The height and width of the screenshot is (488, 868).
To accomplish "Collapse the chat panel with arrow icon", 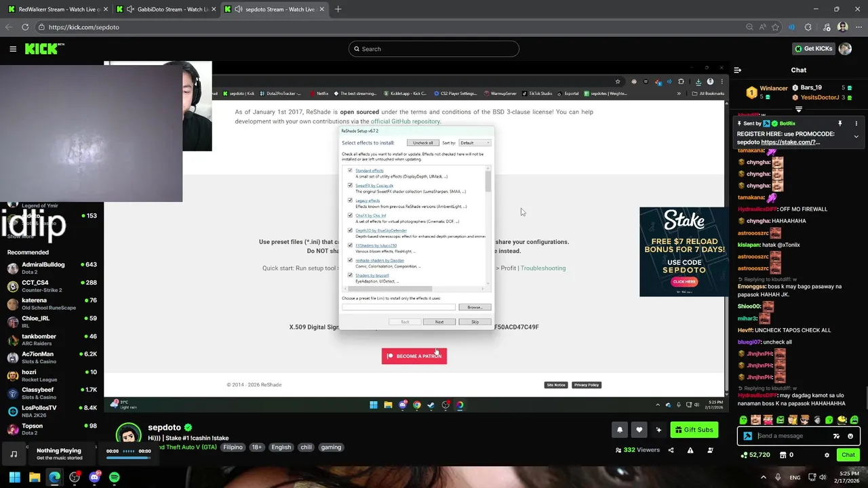I will [x=738, y=70].
